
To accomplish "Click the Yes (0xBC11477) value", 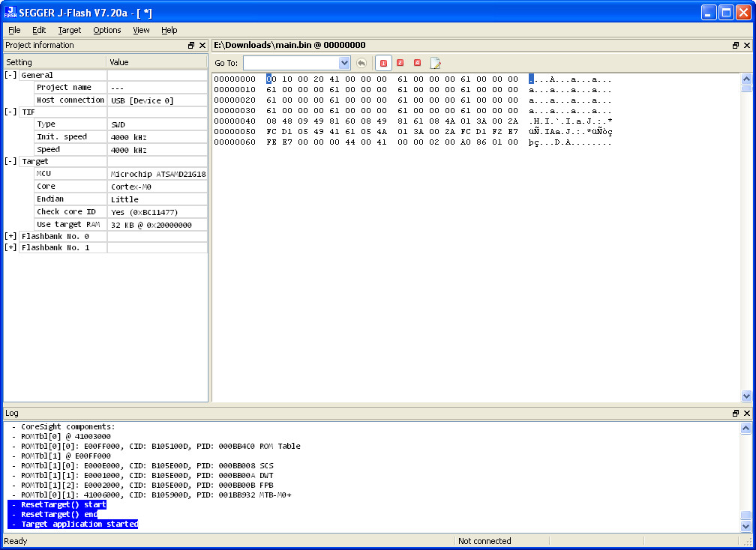I will (x=144, y=212).
